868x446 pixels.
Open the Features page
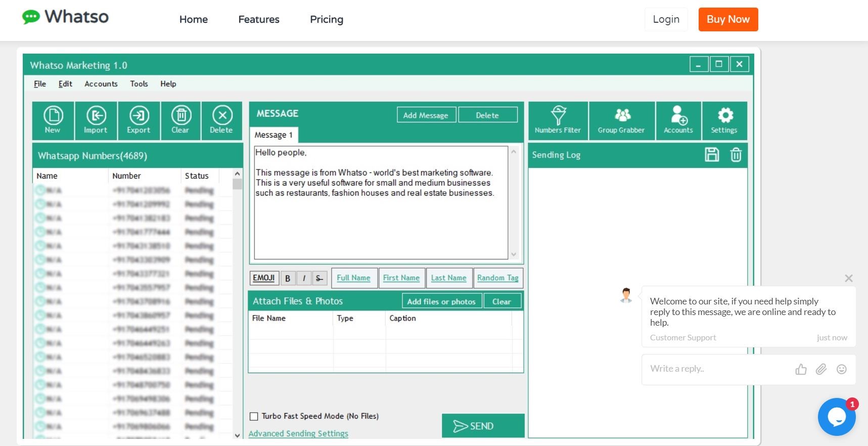pos(259,20)
